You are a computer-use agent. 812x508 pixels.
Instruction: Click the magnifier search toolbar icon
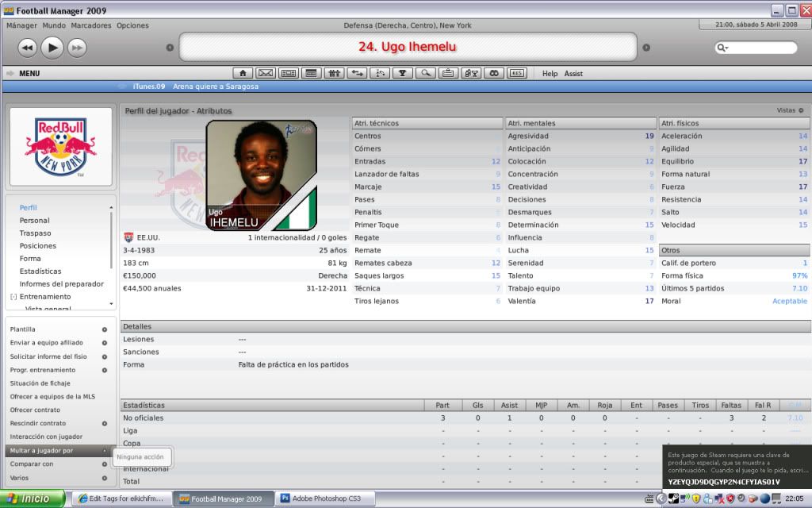pyautogui.click(x=425, y=73)
